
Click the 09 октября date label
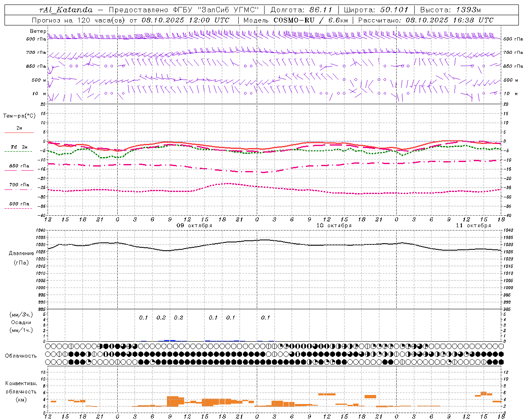(194, 226)
